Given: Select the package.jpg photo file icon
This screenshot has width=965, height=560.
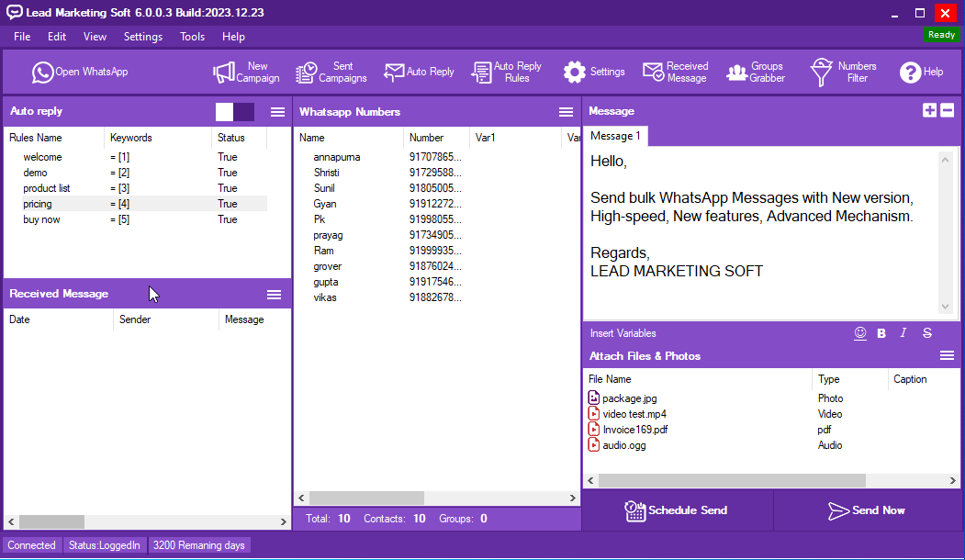Looking at the screenshot, I should 594,398.
